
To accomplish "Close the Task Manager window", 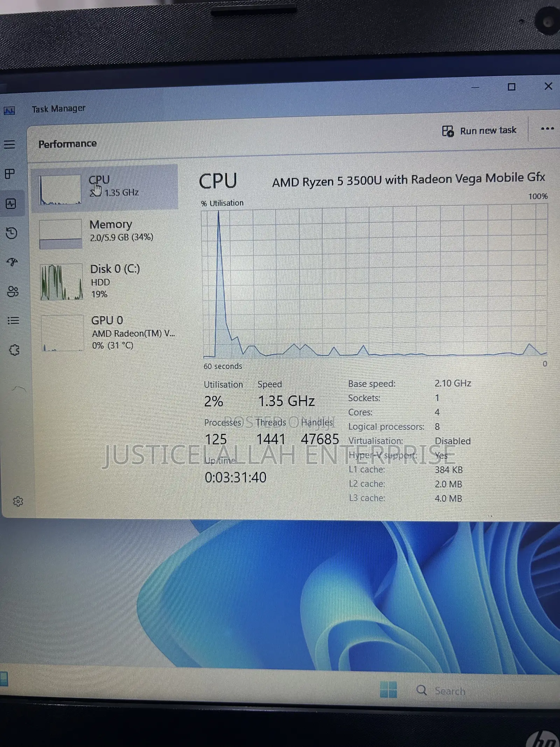I will (548, 86).
